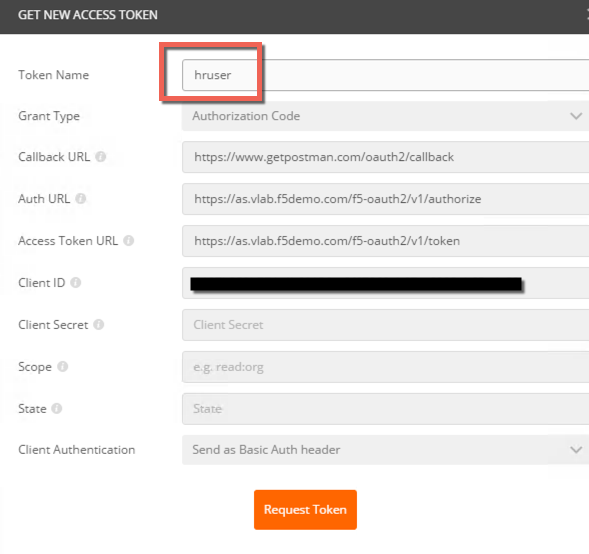Image resolution: width=589 pixels, height=554 pixels.
Task: Click the Client Authentication chevron arrow
Action: (576, 450)
